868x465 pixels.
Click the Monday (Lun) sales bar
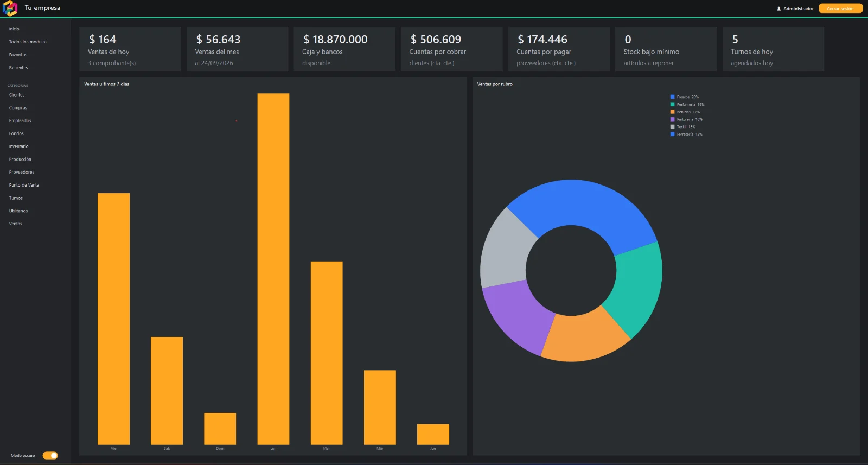click(x=273, y=269)
